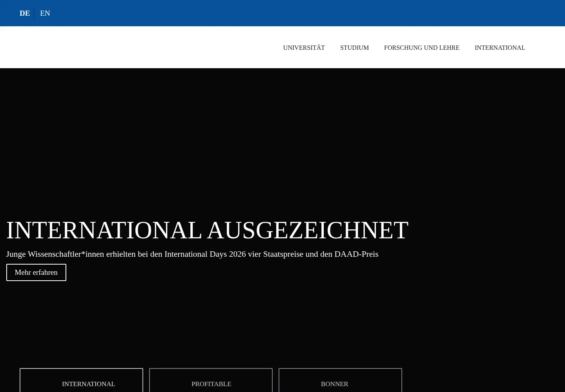Open the UNIVERSITÄT menu
The image size is (565, 392).
point(304,47)
